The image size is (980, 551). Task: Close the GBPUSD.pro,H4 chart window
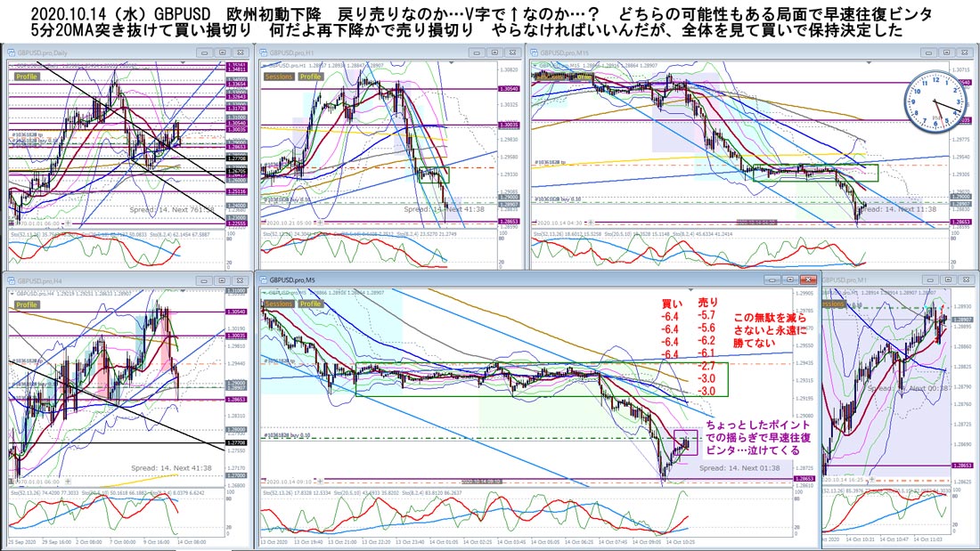241,281
